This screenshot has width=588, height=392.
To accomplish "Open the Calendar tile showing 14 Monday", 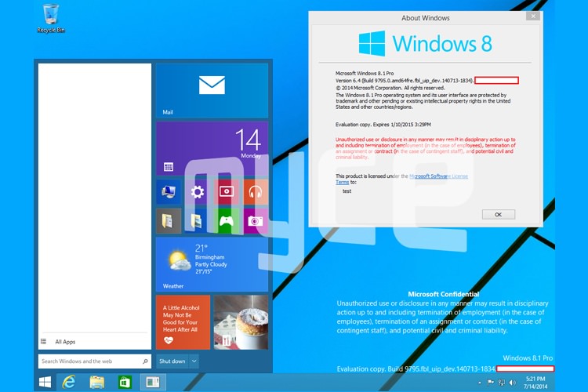I will (212, 148).
